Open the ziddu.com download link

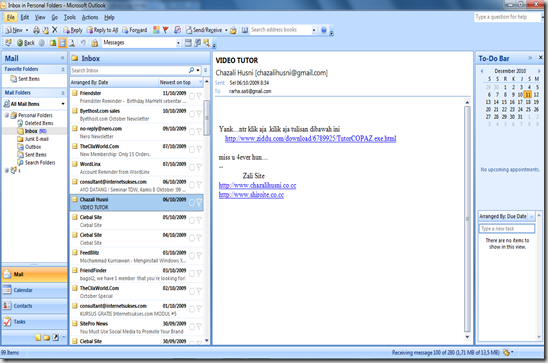tap(310, 138)
